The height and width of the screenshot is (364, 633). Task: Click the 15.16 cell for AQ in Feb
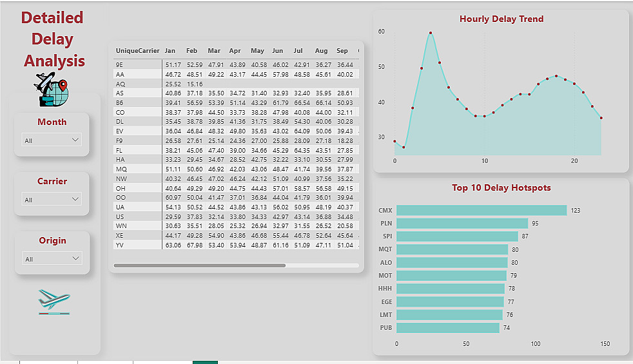pyautogui.click(x=195, y=84)
